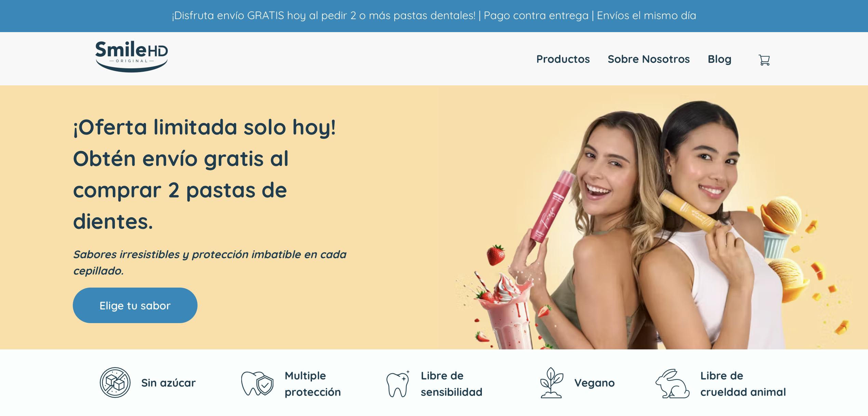Select the vegan plant sprout icon
Image resolution: width=868 pixels, height=416 pixels.
coord(551,383)
